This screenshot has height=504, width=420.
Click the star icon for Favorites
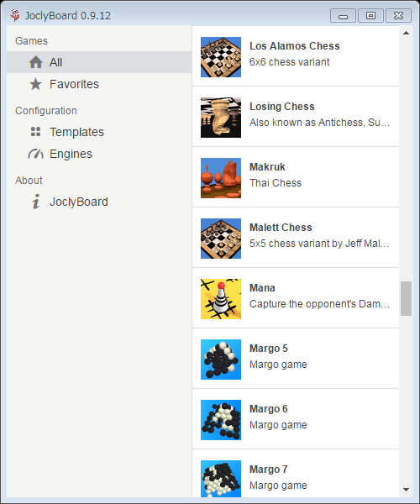point(35,84)
